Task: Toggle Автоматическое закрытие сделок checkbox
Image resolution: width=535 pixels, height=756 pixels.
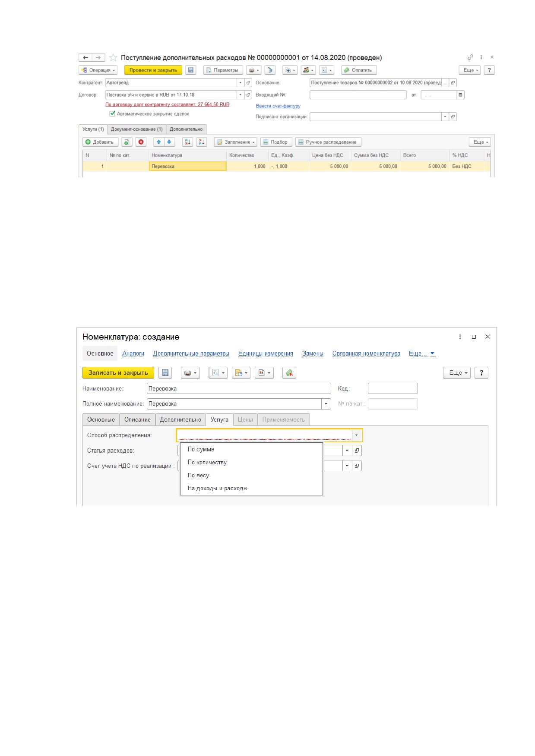Action: point(112,114)
